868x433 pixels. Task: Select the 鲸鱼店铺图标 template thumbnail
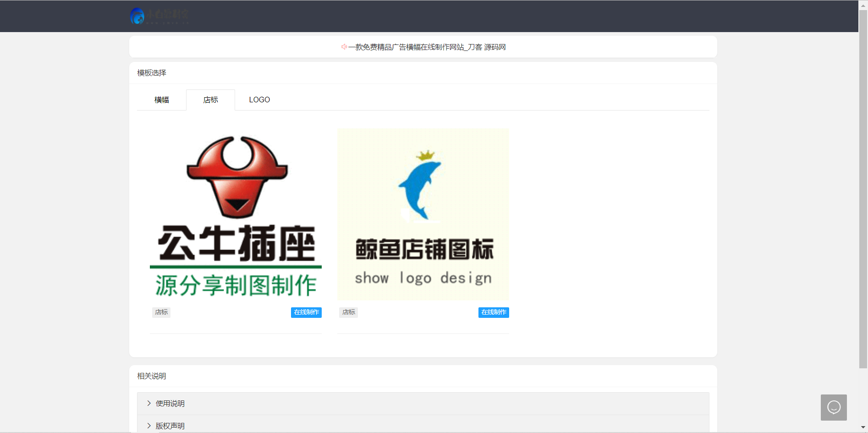[423, 214]
